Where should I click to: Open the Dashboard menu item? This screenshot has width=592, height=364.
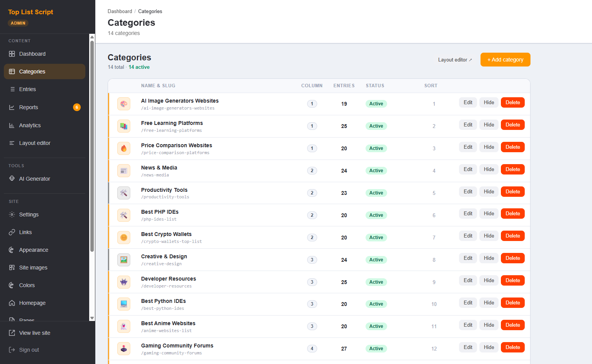[x=45, y=54]
